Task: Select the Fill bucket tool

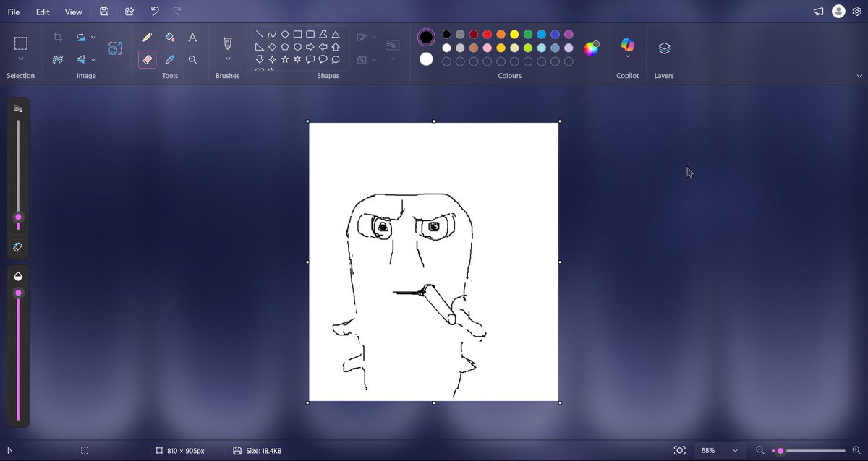Action: click(x=170, y=37)
